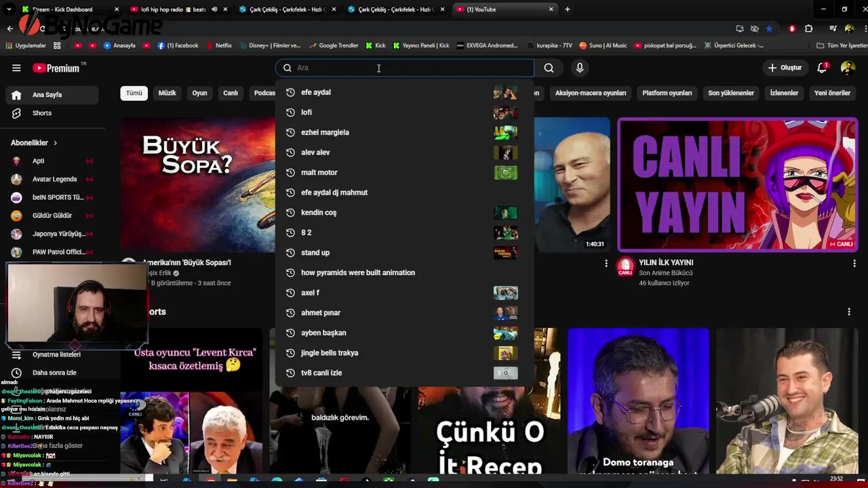Open the 'Çünkü O İt Recep' short
This screenshot has height=488, width=868.
[490, 430]
